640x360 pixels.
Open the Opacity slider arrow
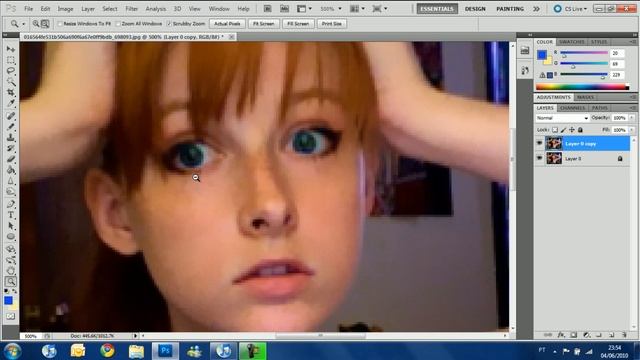pyautogui.click(x=632, y=118)
